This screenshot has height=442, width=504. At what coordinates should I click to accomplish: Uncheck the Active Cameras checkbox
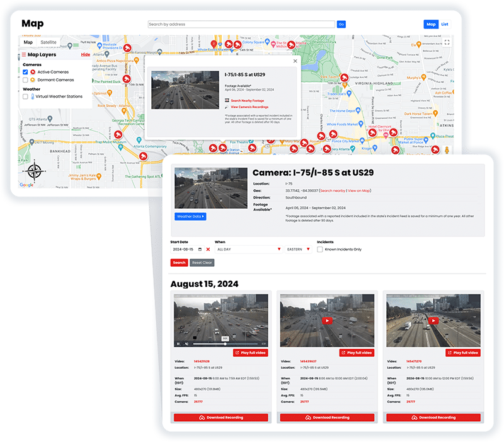(25, 71)
